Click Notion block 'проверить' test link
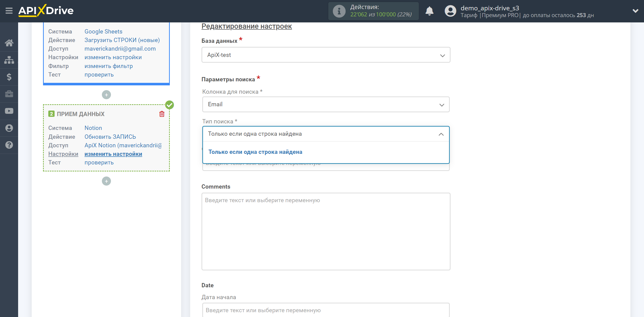The height and width of the screenshot is (317, 644). (99, 163)
